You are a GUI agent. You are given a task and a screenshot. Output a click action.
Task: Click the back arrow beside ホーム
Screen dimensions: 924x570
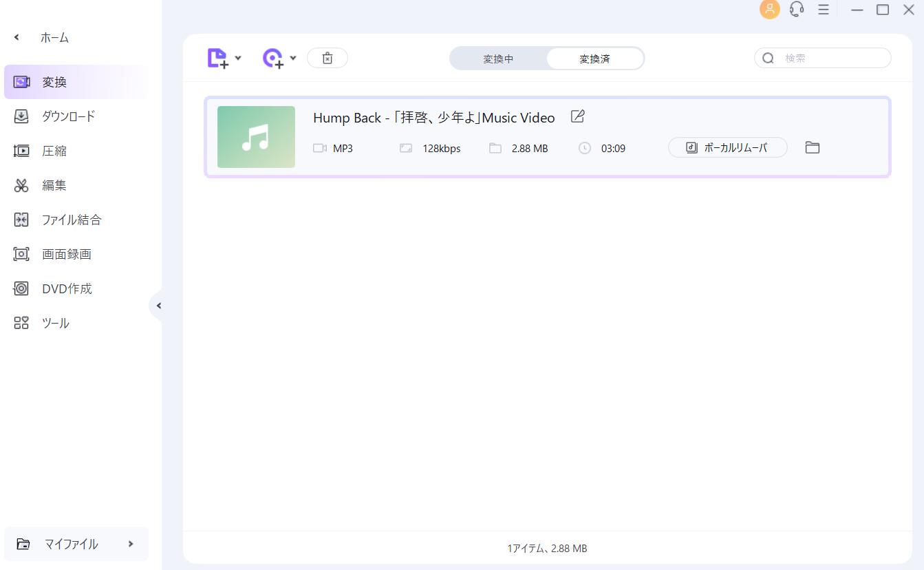pos(17,38)
